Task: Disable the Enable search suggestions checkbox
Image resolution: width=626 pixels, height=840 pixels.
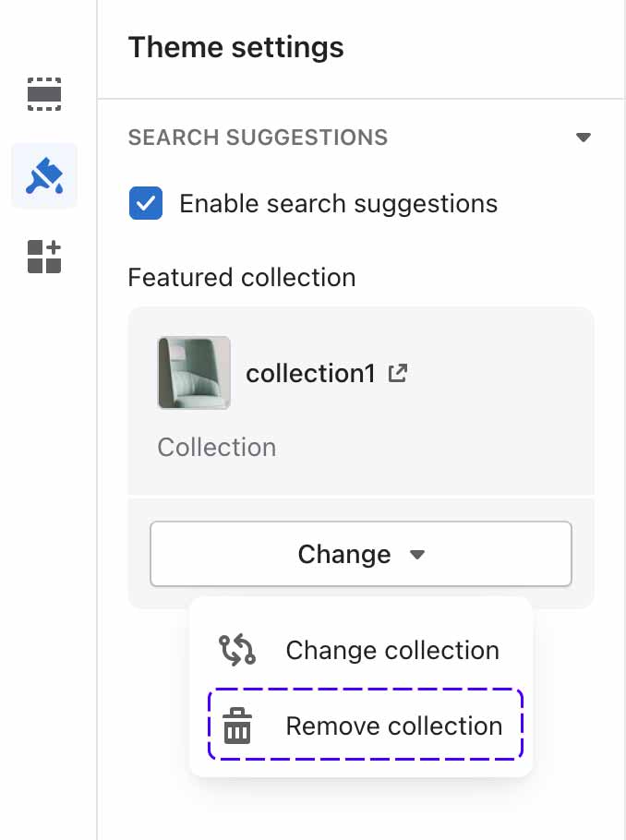Action: click(x=146, y=203)
